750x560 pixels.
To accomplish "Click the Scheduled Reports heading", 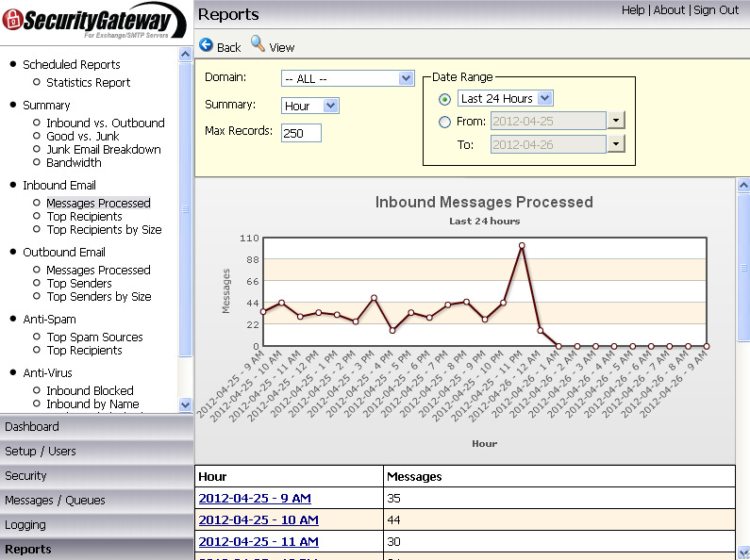I will (x=72, y=64).
